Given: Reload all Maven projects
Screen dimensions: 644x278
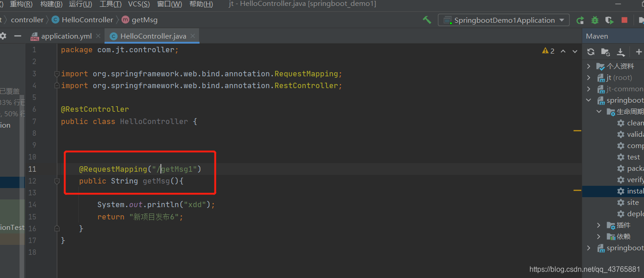Looking at the screenshot, I should pos(590,52).
